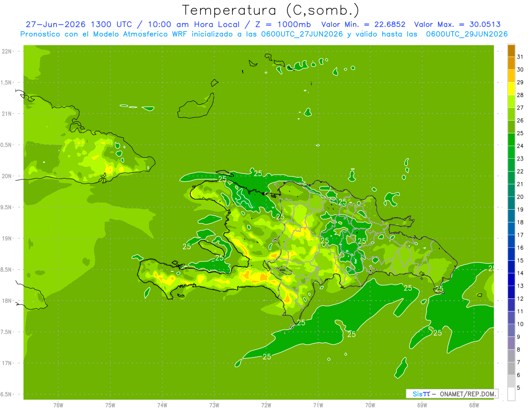Click the 75W longitude label
Screen dimensions: 532x411
click(110, 405)
